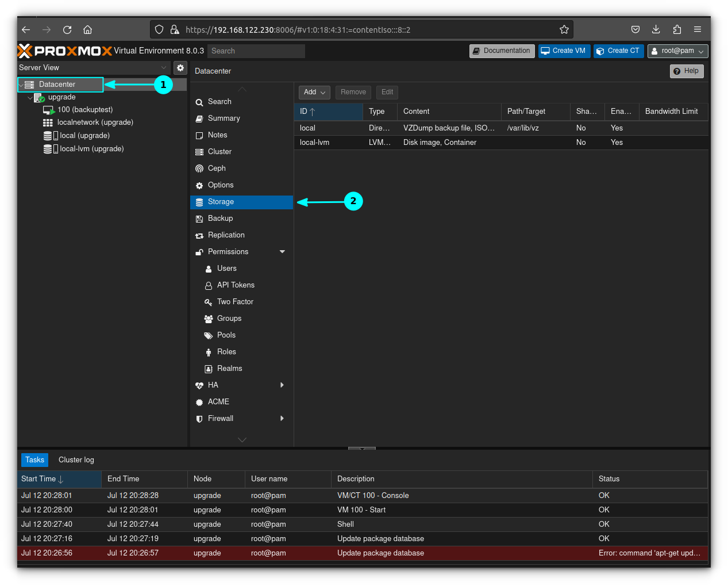
Task: Select the Storage menu item
Action: pos(241,202)
